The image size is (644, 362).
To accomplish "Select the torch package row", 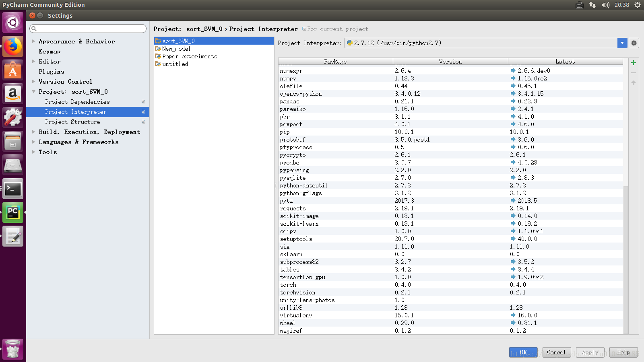I will pos(450,285).
